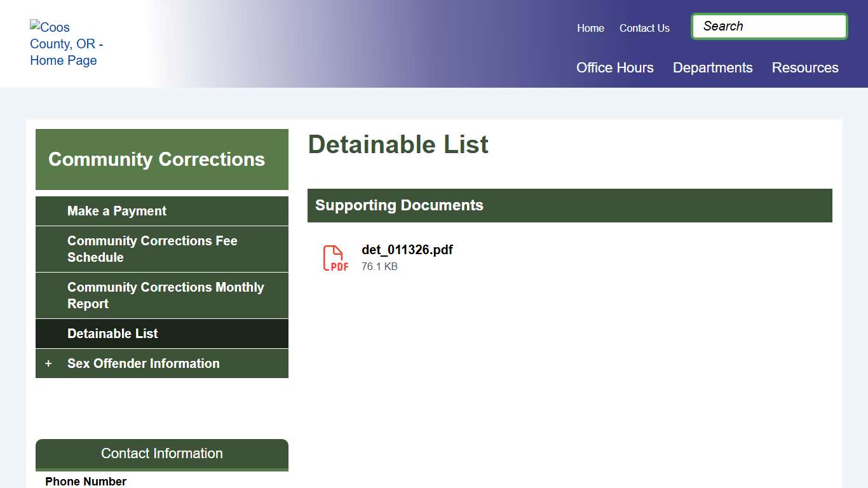The image size is (868, 488).
Task: Click the plus sign beside Sex Offender Information
Action: 48,363
